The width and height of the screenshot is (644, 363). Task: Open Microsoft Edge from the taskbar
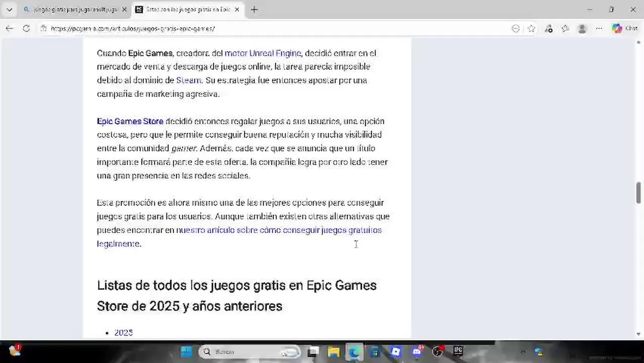tap(354, 351)
